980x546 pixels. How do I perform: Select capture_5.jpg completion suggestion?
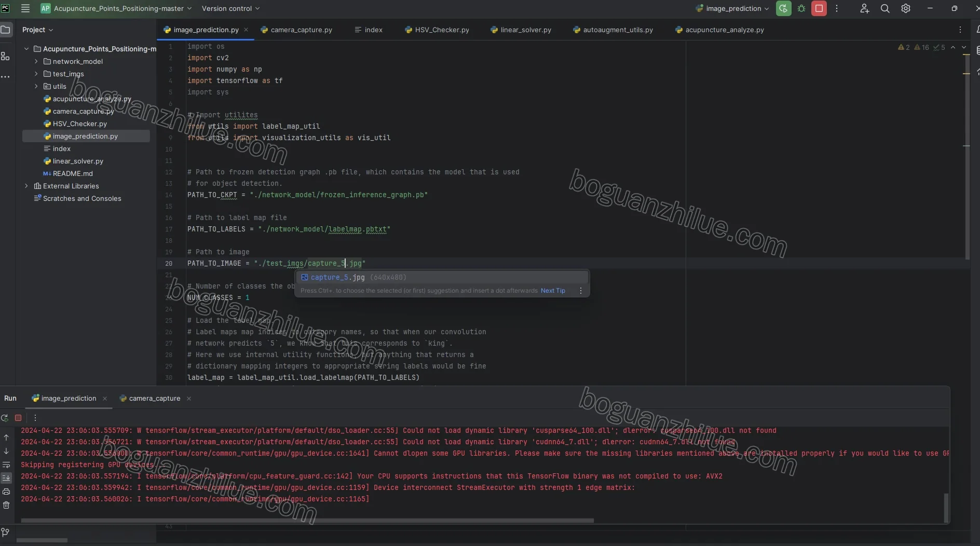[x=442, y=277]
